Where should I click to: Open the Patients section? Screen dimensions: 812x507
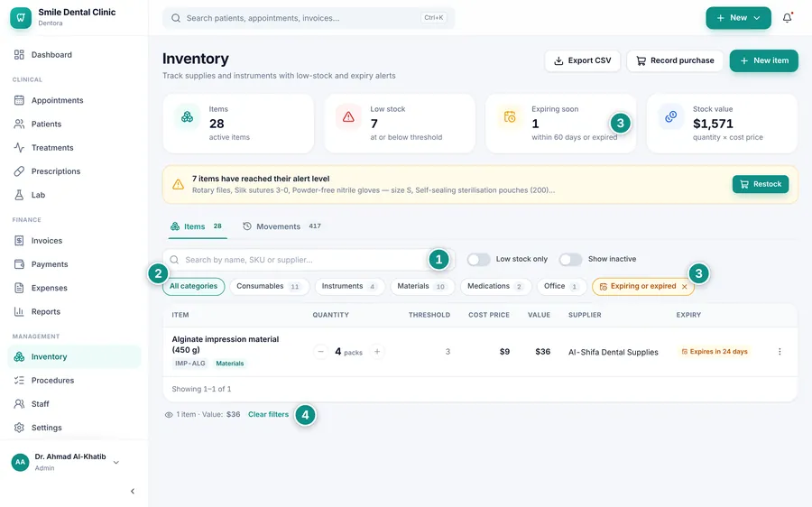[74, 124]
